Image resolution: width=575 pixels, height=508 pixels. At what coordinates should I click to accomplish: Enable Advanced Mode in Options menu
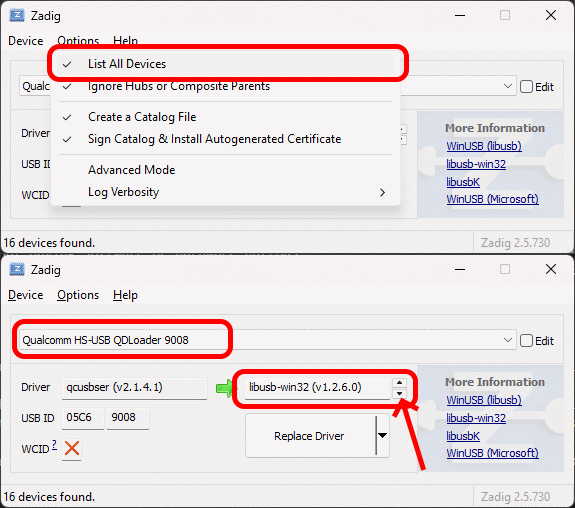click(x=226, y=170)
